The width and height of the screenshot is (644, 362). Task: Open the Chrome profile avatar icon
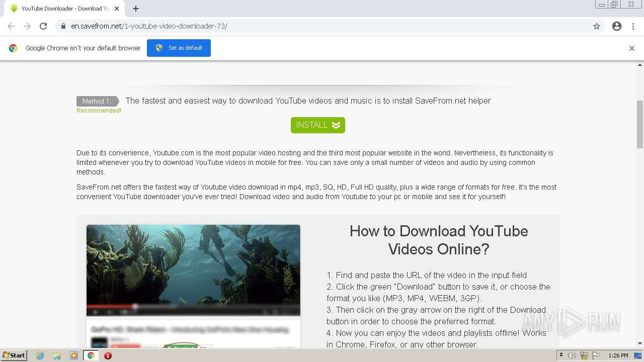pyautogui.click(x=617, y=26)
